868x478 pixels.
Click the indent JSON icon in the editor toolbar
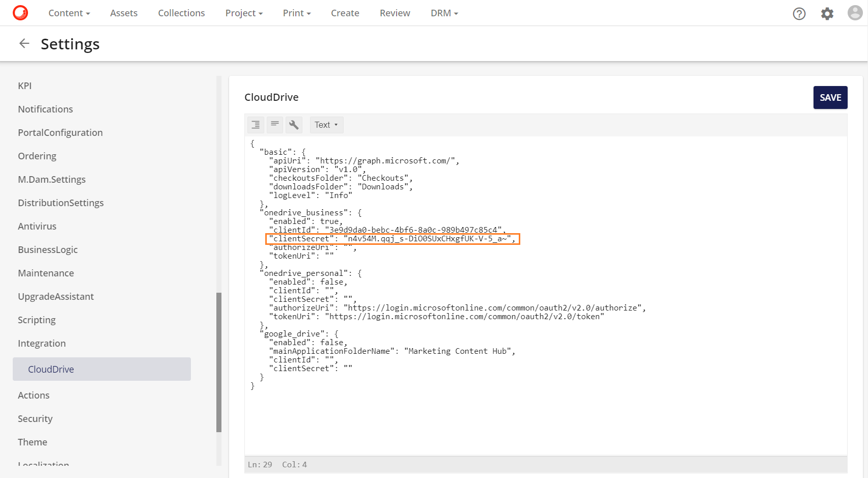pyautogui.click(x=255, y=124)
